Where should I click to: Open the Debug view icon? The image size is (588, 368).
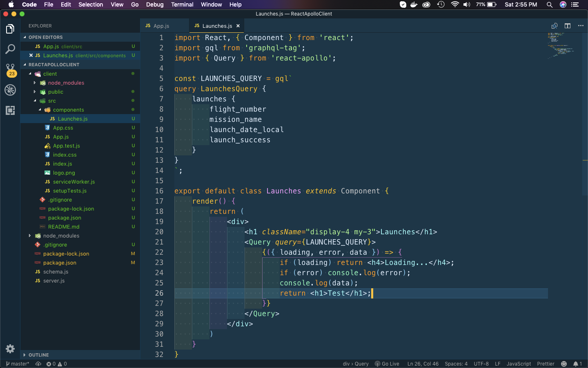(x=10, y=90)
